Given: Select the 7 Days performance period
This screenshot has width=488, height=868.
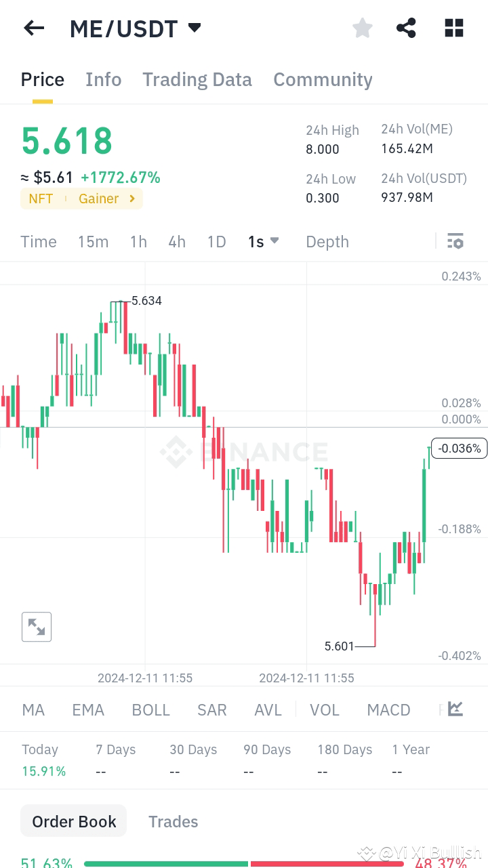Looking at the screenshot, I should tap(115, 749).
